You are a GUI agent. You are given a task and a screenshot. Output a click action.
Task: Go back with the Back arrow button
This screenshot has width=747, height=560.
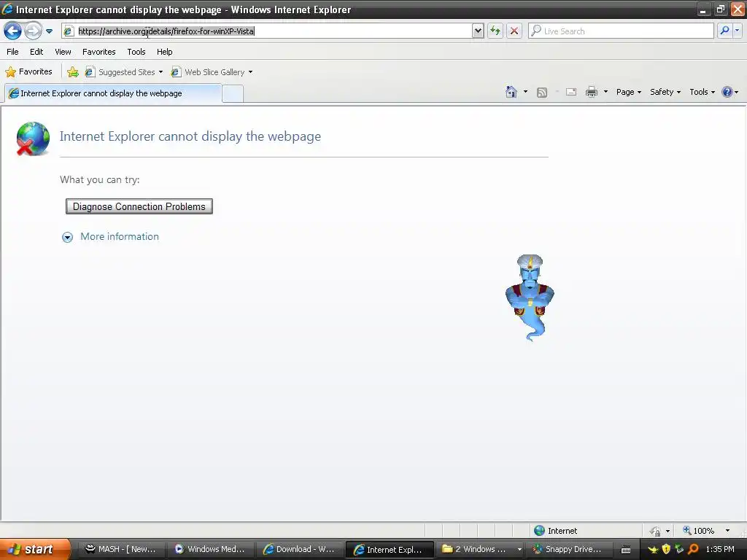coord(13,31)
